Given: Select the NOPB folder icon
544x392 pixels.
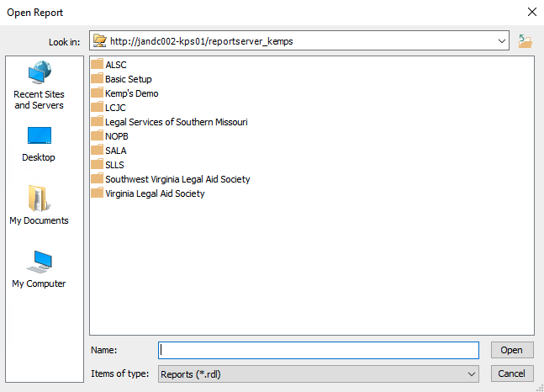Looking at the screenshot, I should (98, 135).
